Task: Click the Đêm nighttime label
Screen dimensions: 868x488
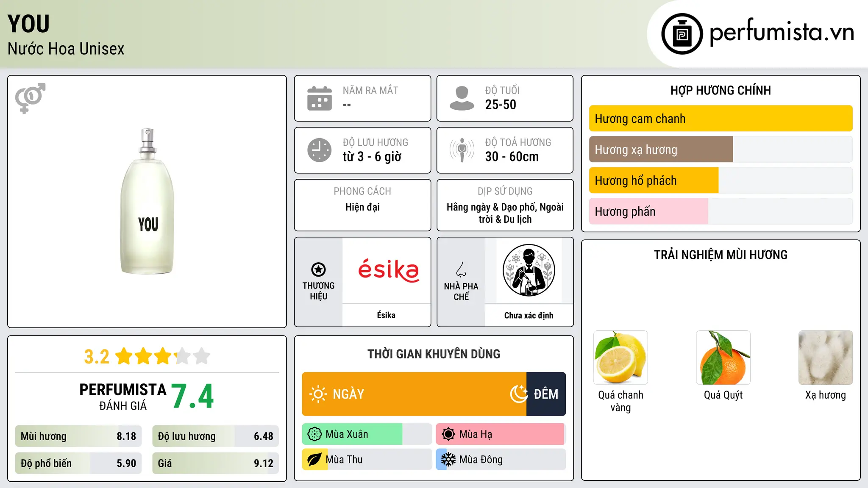Action: tap(546, 394)
